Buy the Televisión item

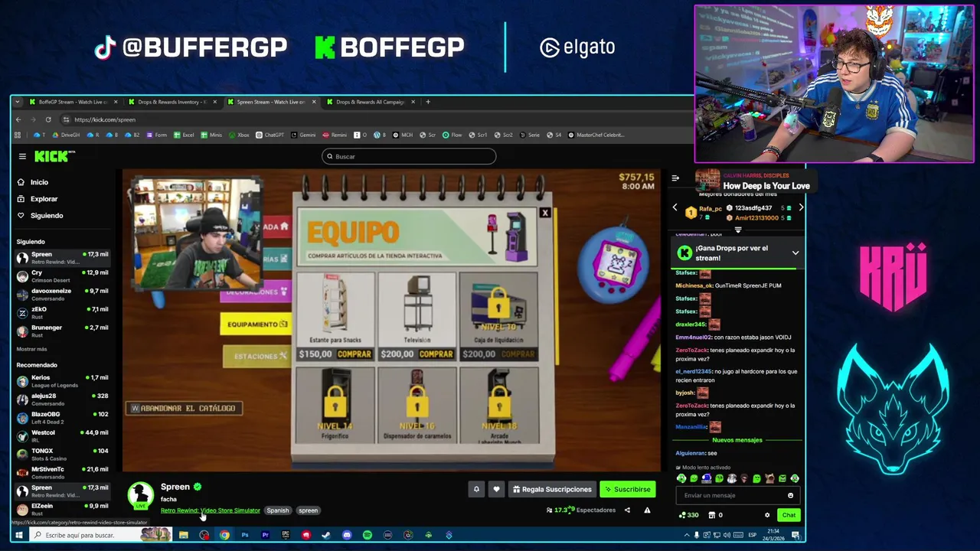(436, 354)
